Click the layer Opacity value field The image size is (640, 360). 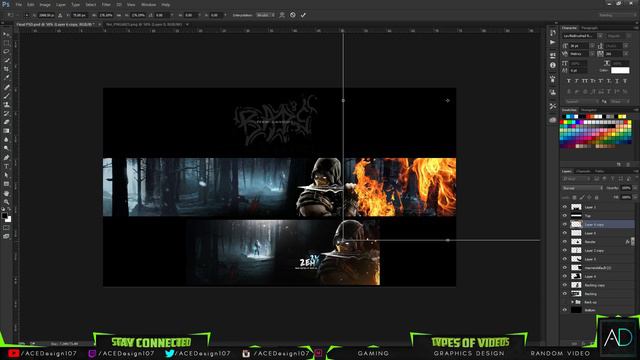coord(626,188)
